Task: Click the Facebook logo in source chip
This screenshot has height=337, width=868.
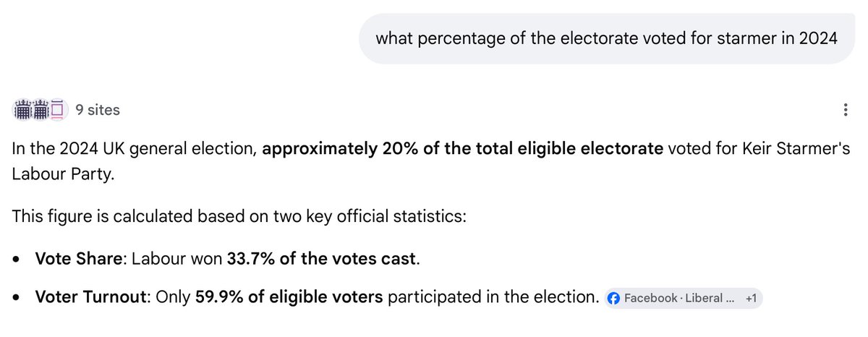Action: coord(614,298)
